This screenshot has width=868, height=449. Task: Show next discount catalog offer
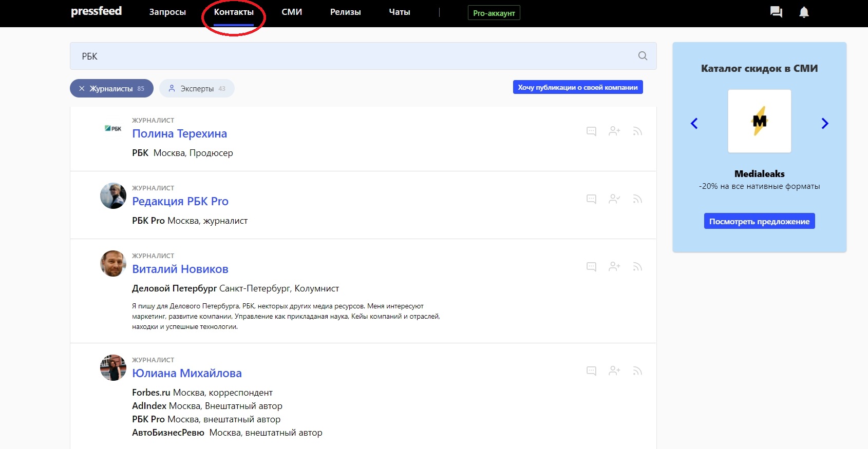[824, 124]
